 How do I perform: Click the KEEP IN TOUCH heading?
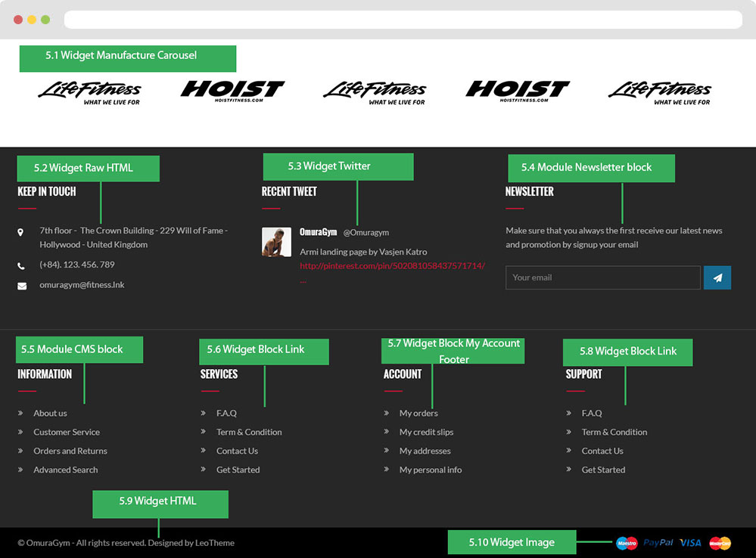click(47, 191)
